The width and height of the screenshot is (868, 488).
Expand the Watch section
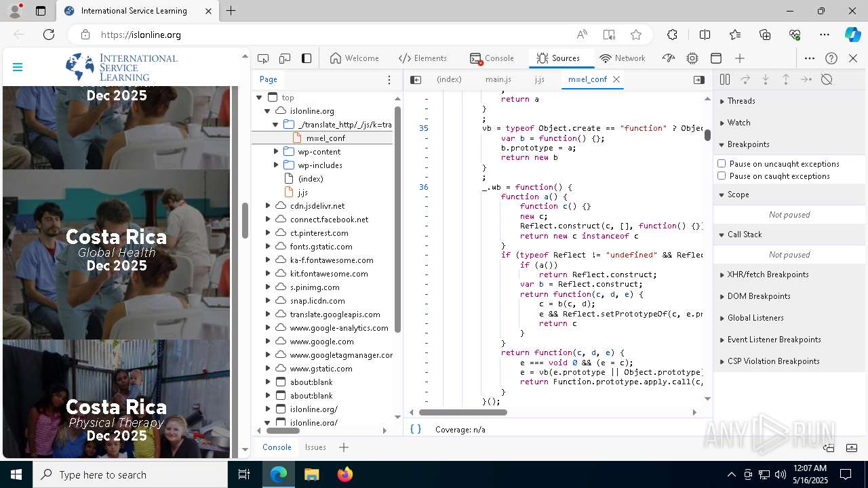point(791,123)
